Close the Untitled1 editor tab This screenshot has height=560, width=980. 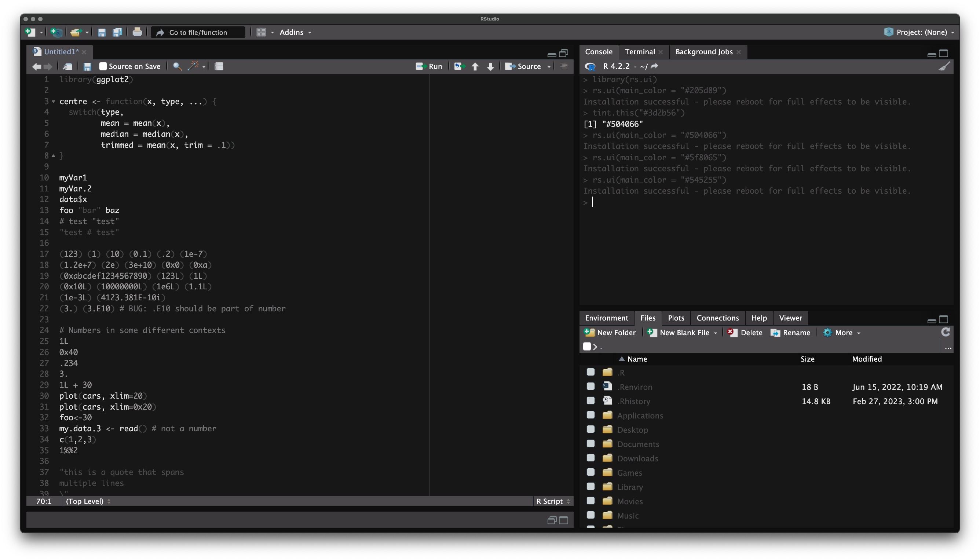(84, 52)
